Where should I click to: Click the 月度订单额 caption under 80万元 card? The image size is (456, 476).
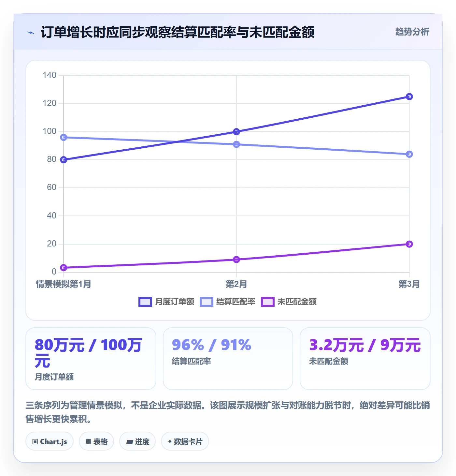[54, 377]
